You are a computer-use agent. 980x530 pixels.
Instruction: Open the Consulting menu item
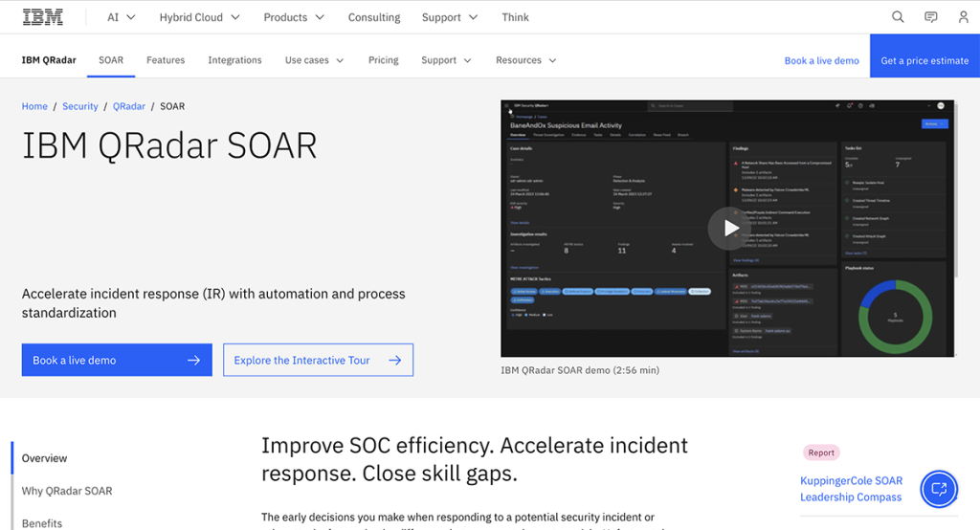(x=374, y=17)
